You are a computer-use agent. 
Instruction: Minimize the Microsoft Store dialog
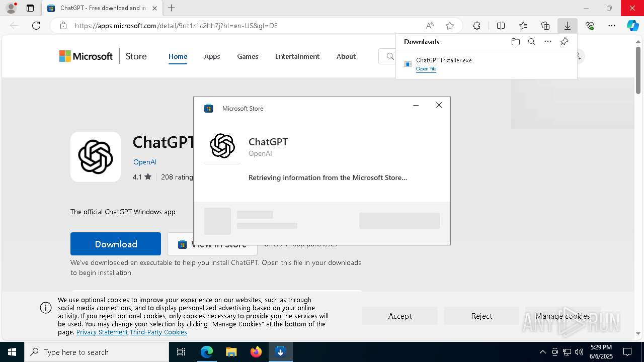tap(416, 105)
